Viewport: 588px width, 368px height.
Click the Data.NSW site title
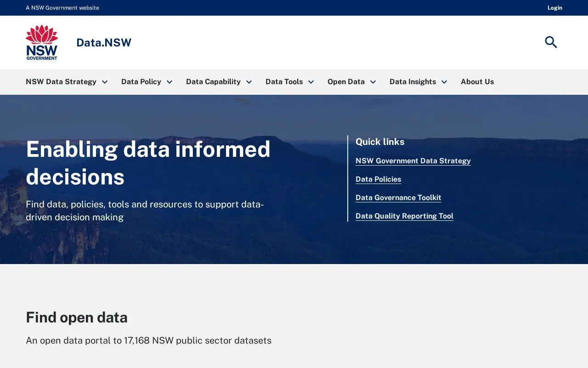coord(104,42)
